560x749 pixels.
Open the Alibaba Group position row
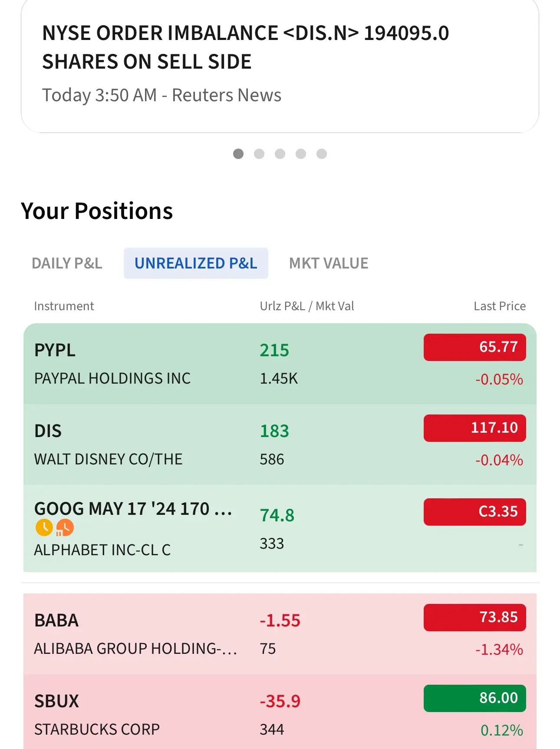(x=130, y=634)
